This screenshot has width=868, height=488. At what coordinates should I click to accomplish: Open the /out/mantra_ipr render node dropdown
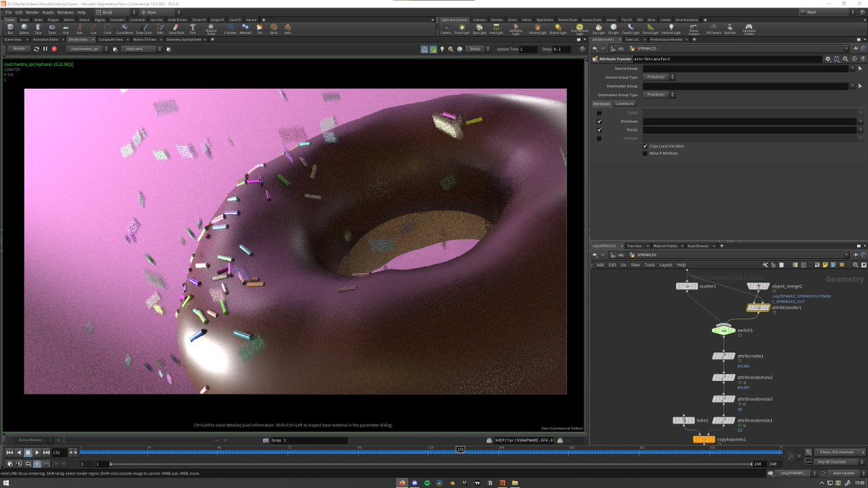(88, 49)
